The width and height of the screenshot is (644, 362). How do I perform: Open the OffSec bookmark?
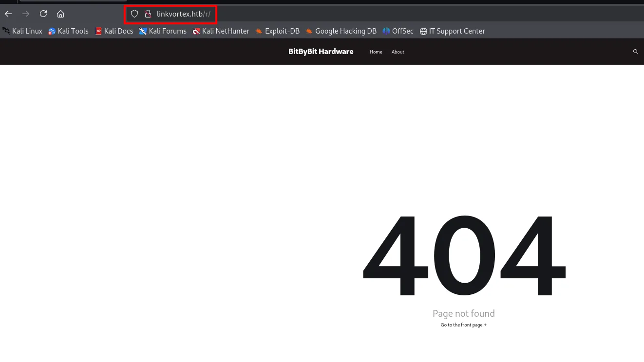coord(398,31)
